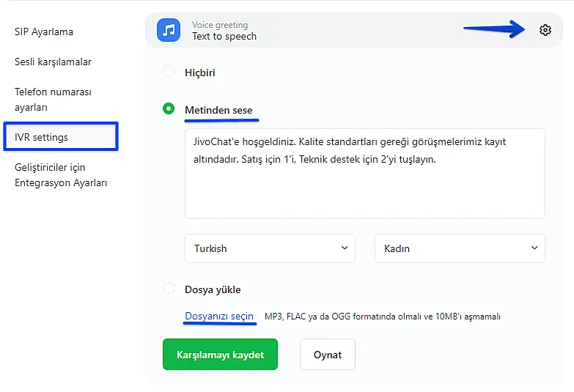Click the chevron arrow in the Kadın selector
The width and height of the screenshot is (574, 392).
[534, 248]
